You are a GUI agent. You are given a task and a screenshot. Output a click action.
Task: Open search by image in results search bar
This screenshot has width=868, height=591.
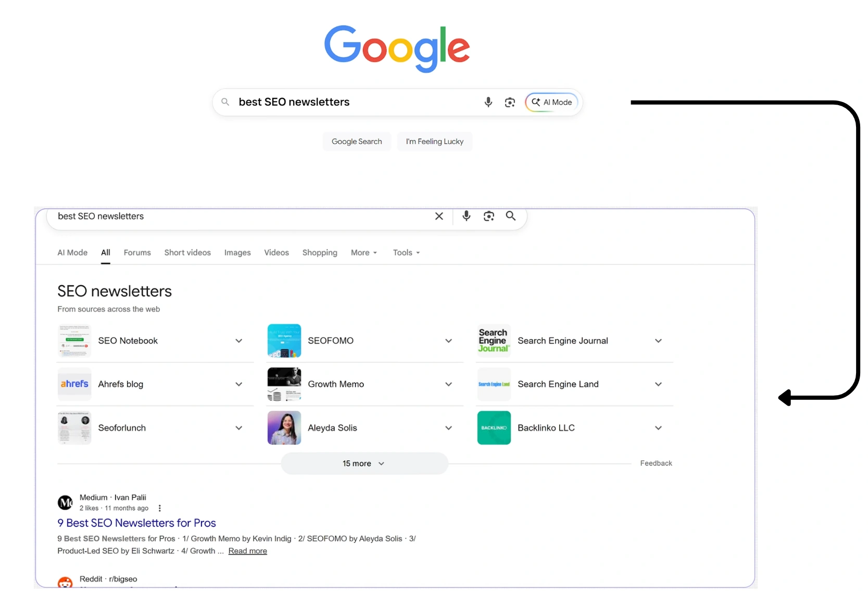[x=488, y=216]
